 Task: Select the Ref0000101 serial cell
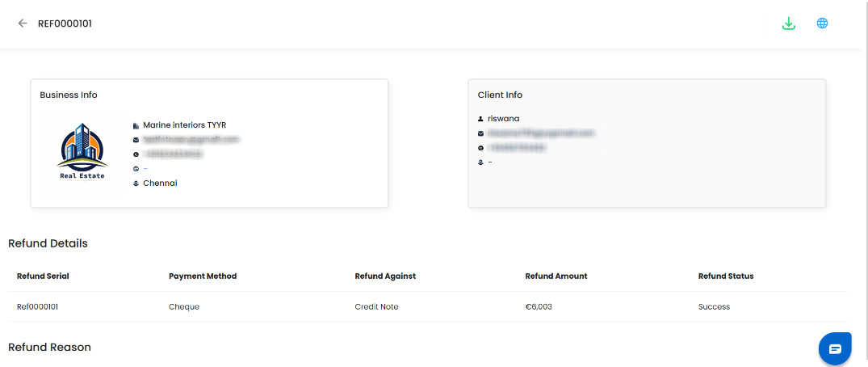37,307
